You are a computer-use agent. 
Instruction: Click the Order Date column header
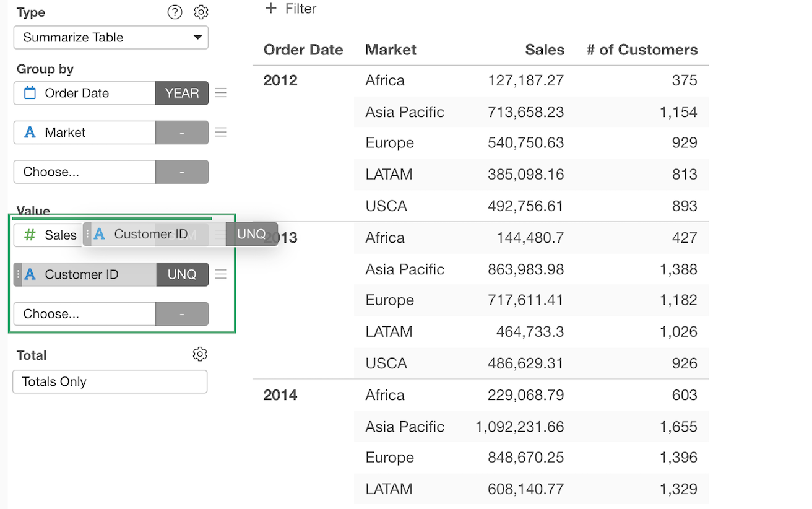303,50
